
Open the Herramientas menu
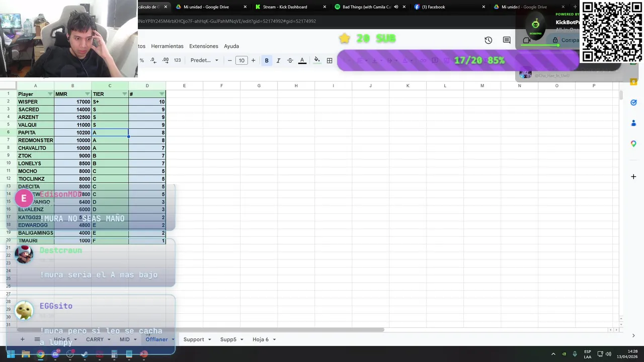pyautogui.click(x=167, y=46)
